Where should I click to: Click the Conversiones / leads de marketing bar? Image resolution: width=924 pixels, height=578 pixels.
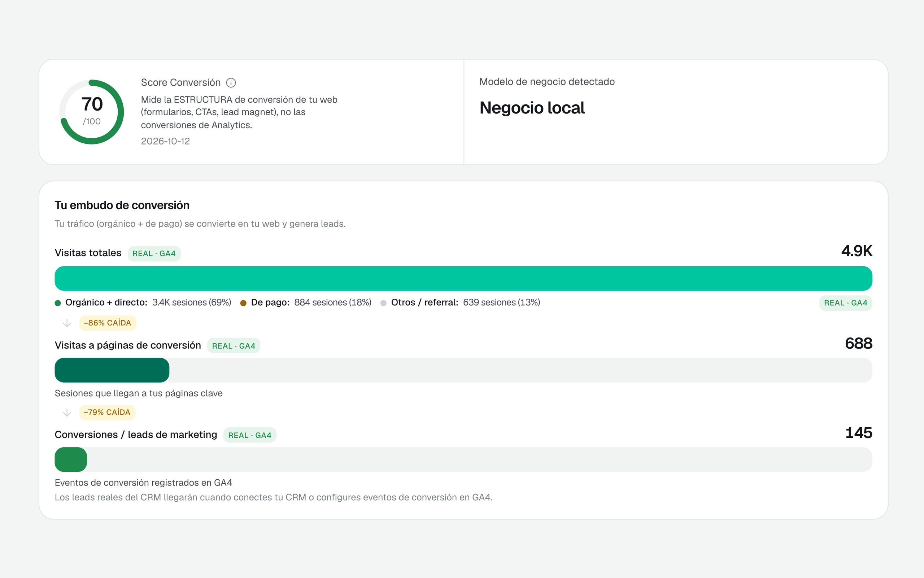(x=463, y=460)
